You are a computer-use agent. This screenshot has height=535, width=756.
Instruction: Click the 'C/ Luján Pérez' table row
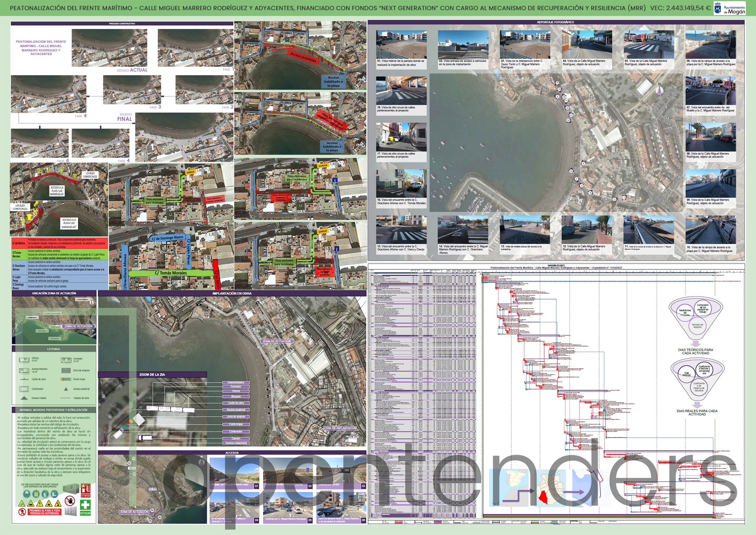tap(59, 279)
